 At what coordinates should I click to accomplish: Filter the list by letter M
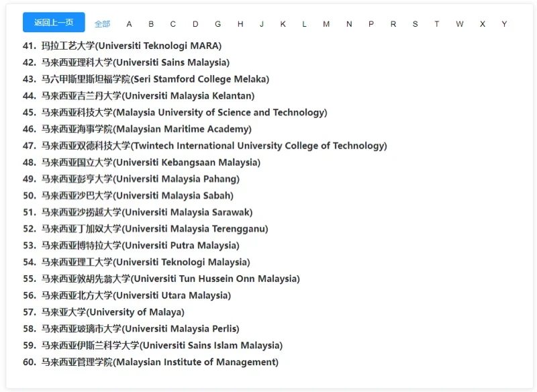(326, 24)
